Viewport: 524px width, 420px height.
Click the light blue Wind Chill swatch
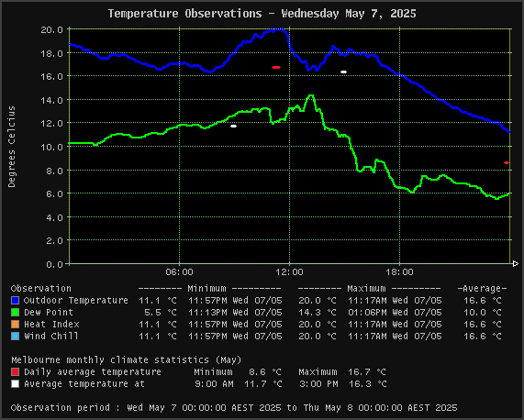point(15,337)
